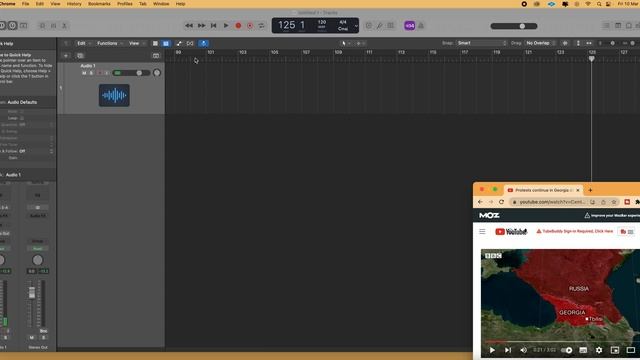Toggle the Show Automation button
Image resolution: width=640 pixels, height=360 pixels.
179,43
